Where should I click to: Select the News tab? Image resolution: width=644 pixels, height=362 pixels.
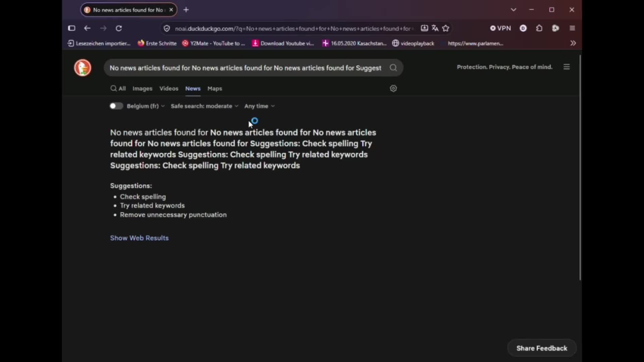point(193,88)
